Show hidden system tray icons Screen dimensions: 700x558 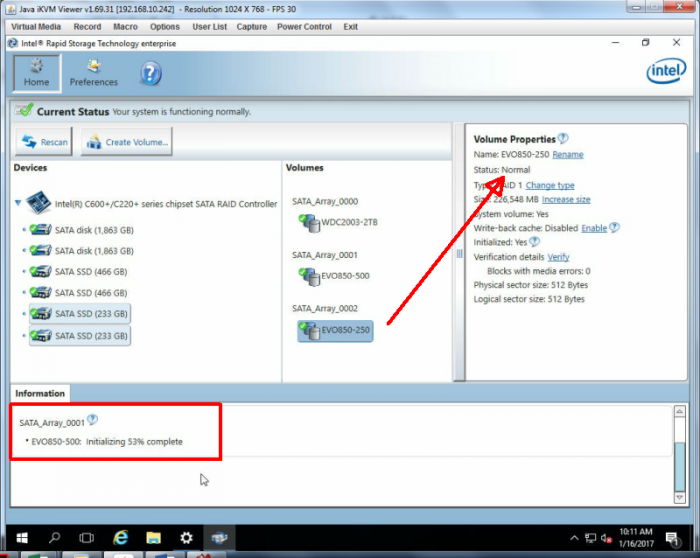point(574,538)
